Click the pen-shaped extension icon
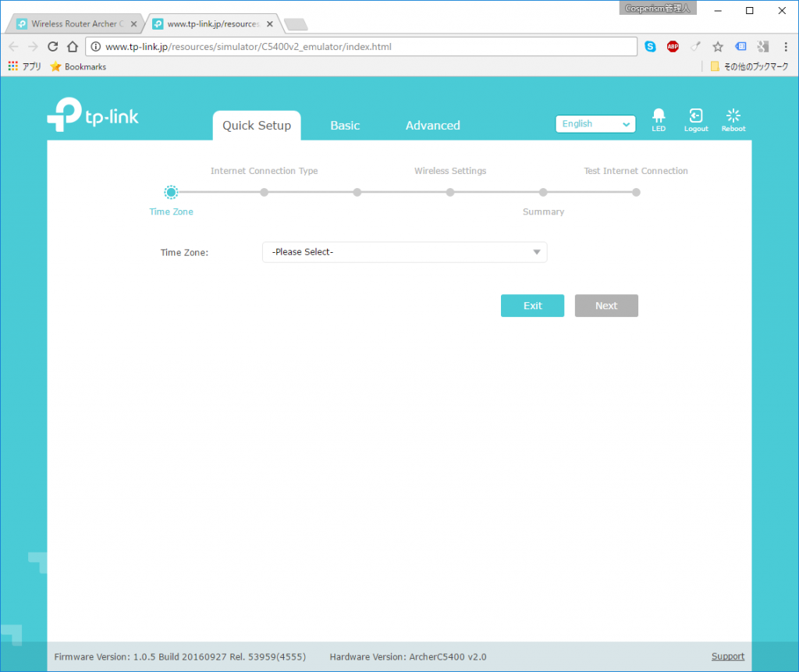 click(695, 46)
